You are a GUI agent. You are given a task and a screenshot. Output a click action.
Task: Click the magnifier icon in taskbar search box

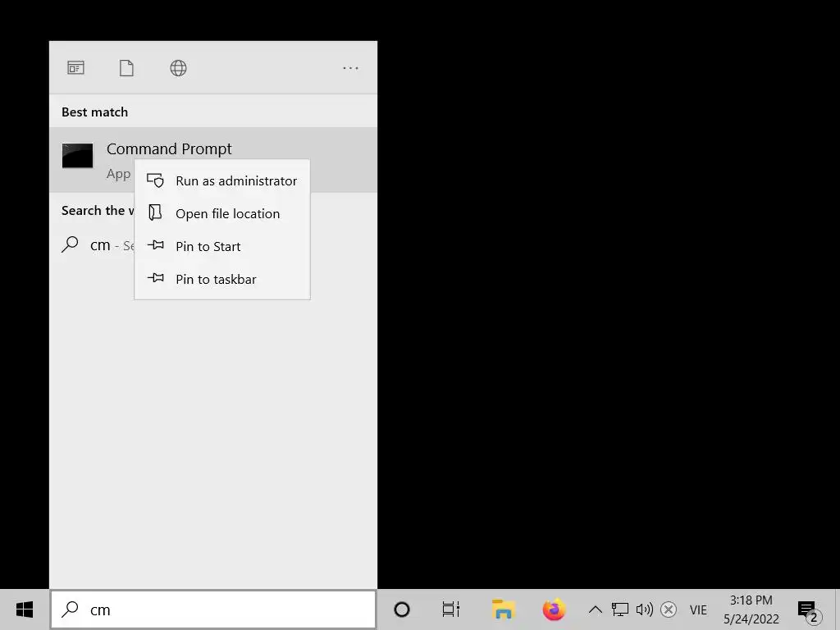[x=70, y=609]
